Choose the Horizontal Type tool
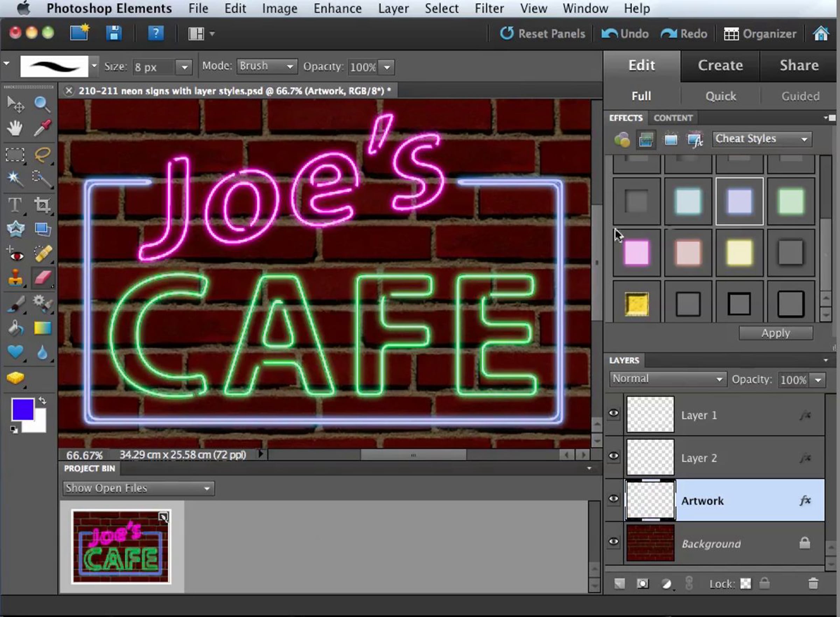840x617 pixels. (15, 205)
